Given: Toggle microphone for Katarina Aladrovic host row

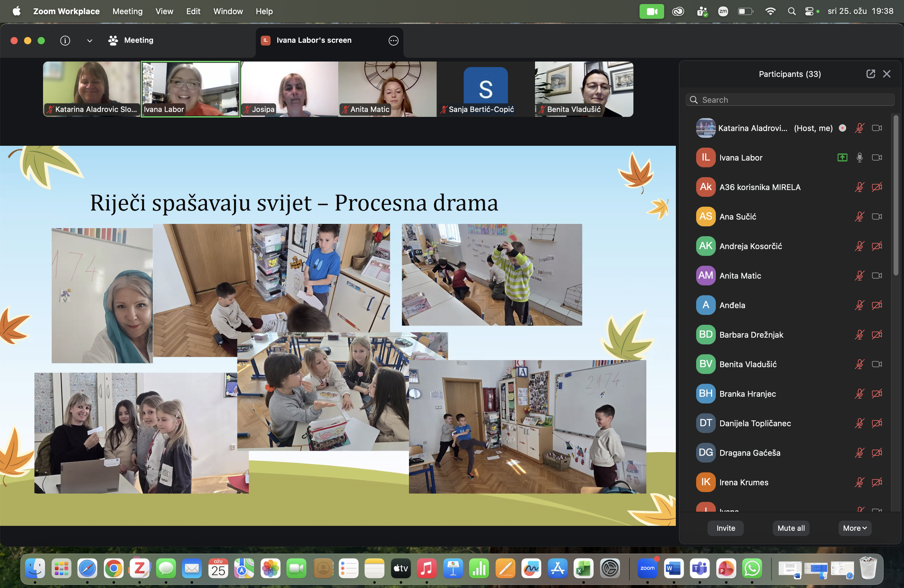Looking at the screenshot, I should pos(860,128).
